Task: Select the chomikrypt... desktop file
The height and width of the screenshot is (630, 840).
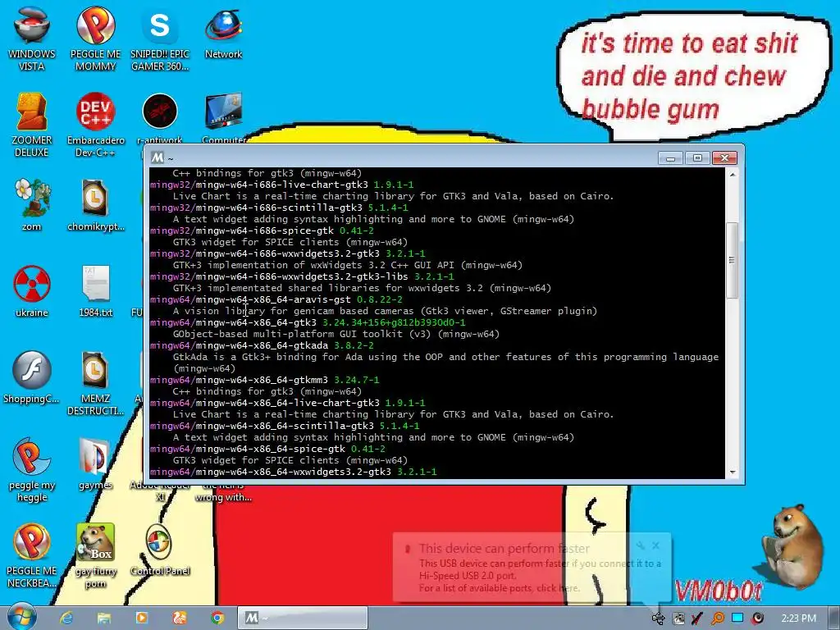Action: click(x=95, y=204)
